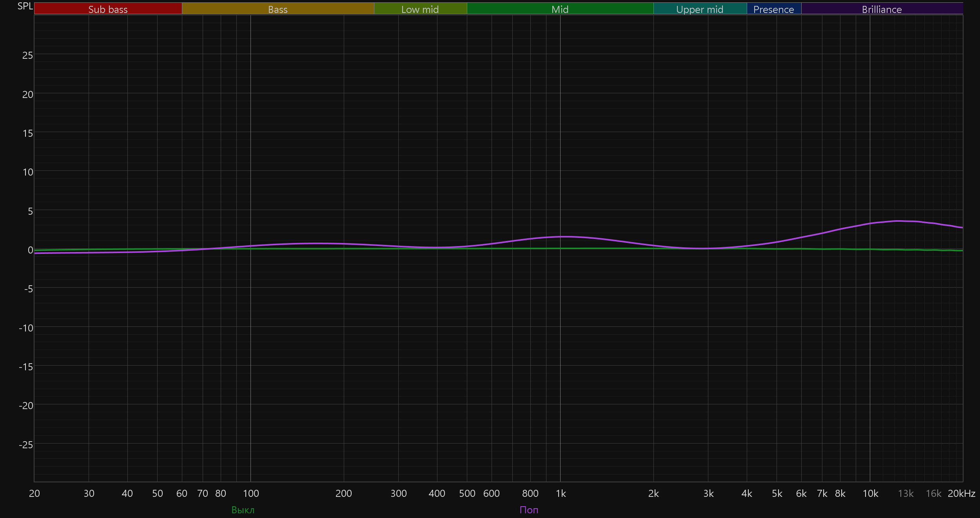Toggle the purple Поп legend entry
The height and width of the screenshot is (518, 980).
529,510
